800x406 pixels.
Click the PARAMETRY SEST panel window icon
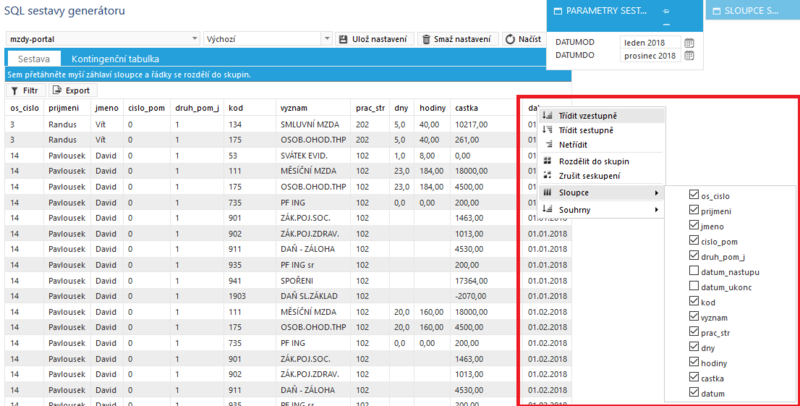click(x=558, y=11)
